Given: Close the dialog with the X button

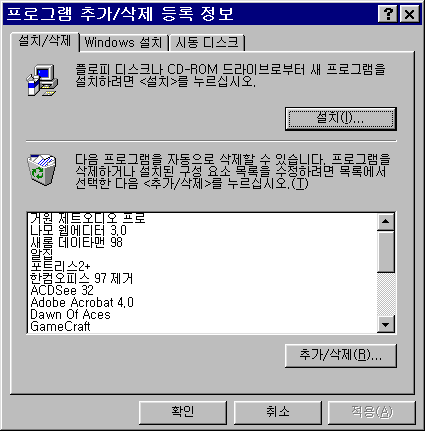Looking at the screenshot, I should tap(409, 14).
